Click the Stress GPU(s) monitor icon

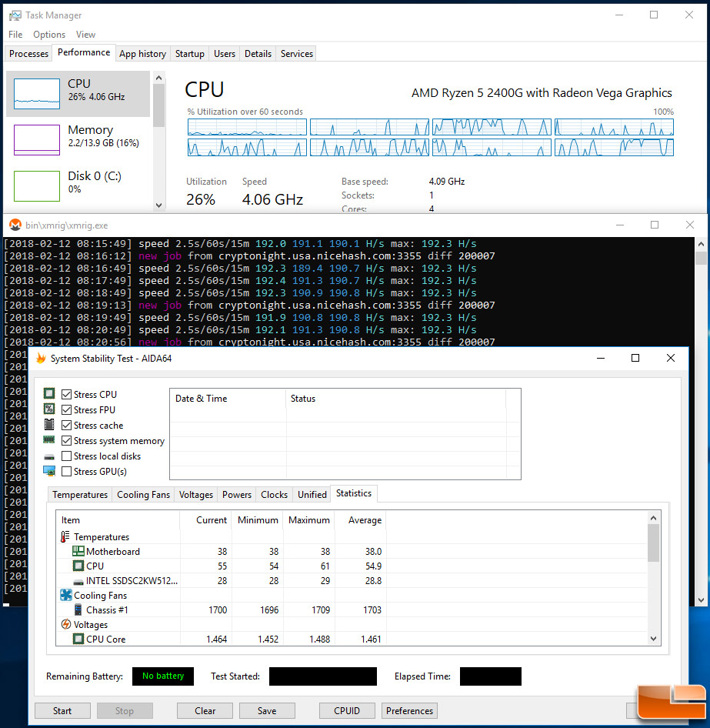click(49, 471)
